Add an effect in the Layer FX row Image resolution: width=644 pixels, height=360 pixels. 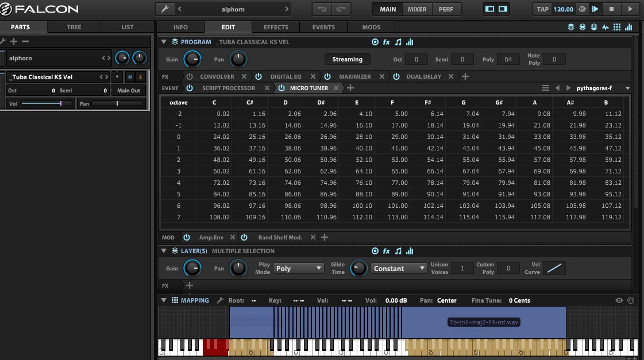tap(190, 285)
